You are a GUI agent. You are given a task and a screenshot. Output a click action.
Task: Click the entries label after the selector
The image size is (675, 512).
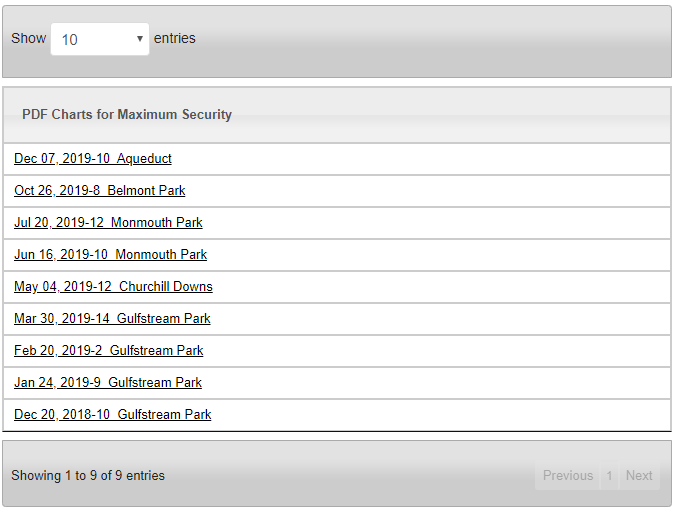pyautogui.click(x=175, y=39)
